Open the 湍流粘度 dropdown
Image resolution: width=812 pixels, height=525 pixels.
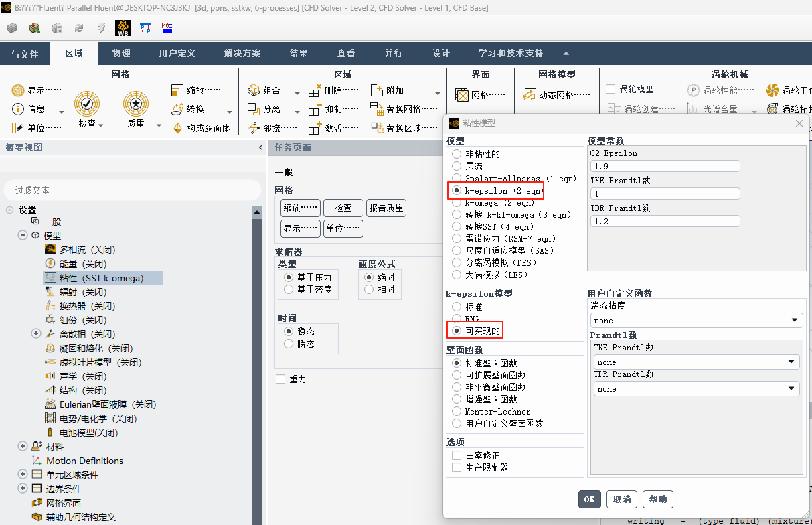pyautogui.click(x=696, y=321)
